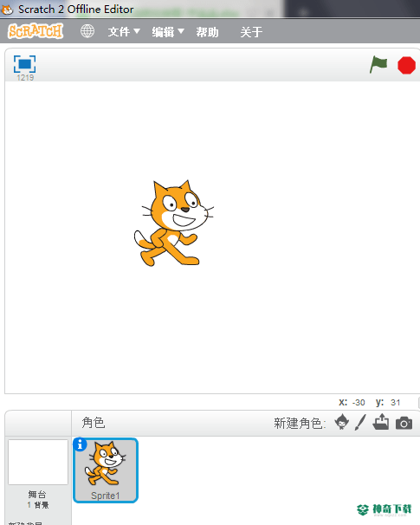Click the Scratch cat title bar icon
420x525 pixels.
click(x=7, y=9)
